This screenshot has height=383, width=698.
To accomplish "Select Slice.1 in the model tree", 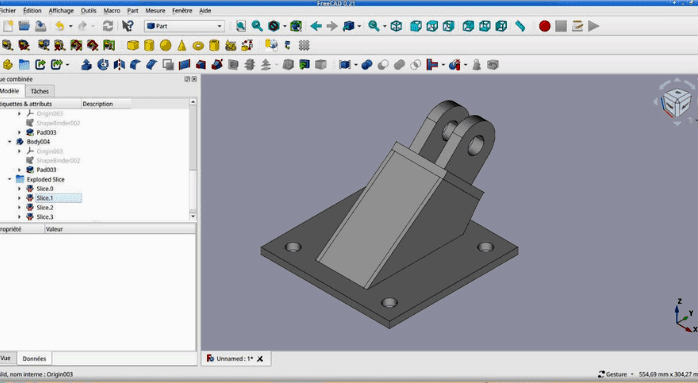I will pos(45,198).
